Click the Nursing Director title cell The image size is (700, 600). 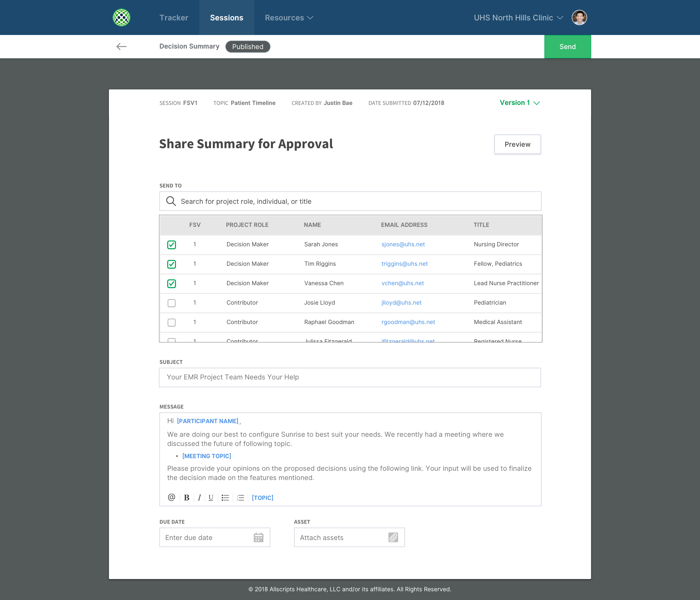(496, 244)
